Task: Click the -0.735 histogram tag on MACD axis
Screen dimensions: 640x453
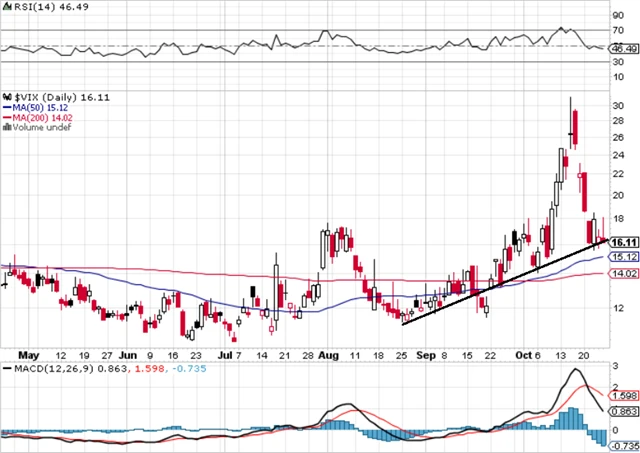Action: click(x=624, y=445)
